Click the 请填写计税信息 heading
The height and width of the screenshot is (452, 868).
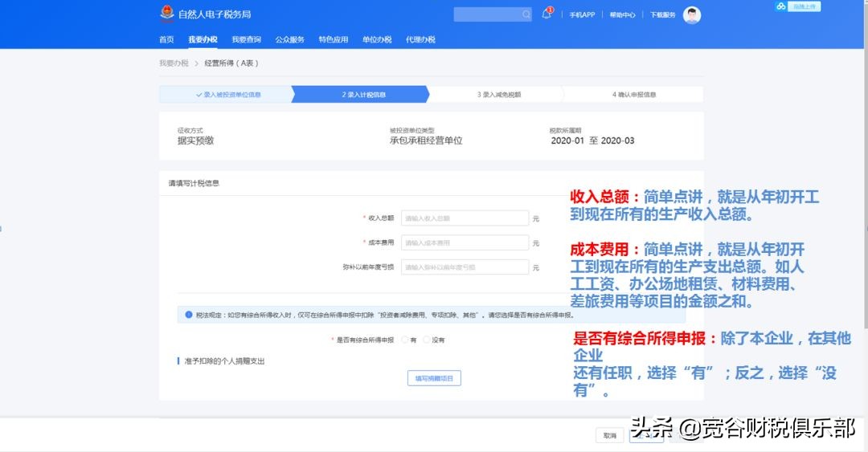click(x=194, y=183)
